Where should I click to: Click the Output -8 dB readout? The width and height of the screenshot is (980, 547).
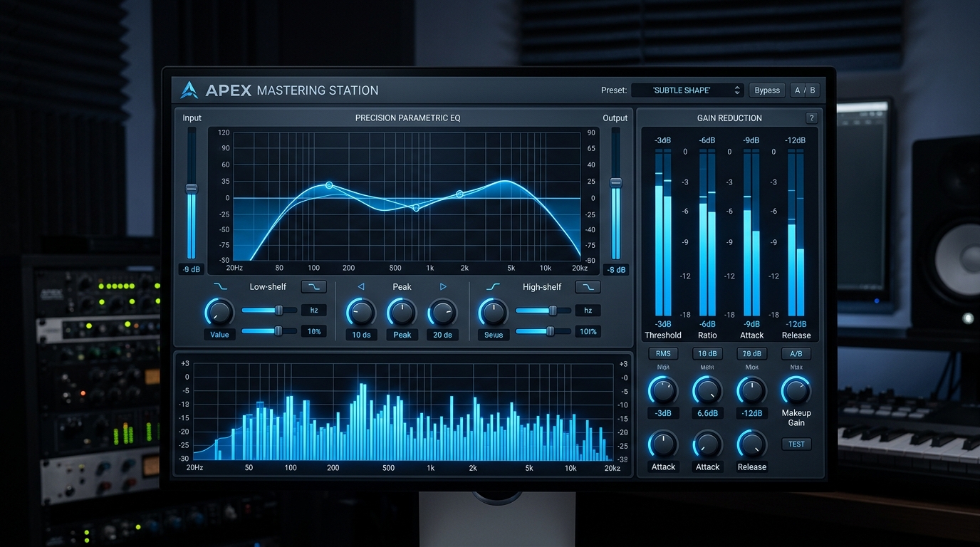pyautogui.click(x=615, y=270)
